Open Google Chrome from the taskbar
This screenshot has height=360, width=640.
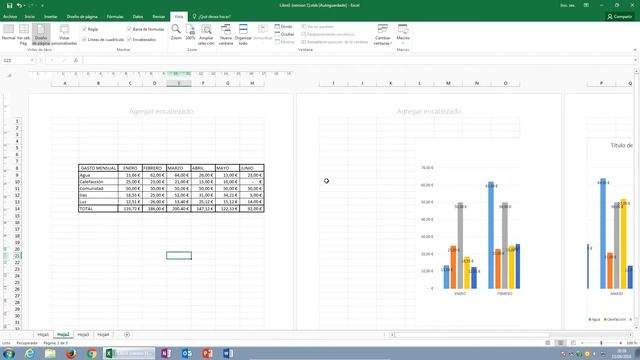pos(91,353)
